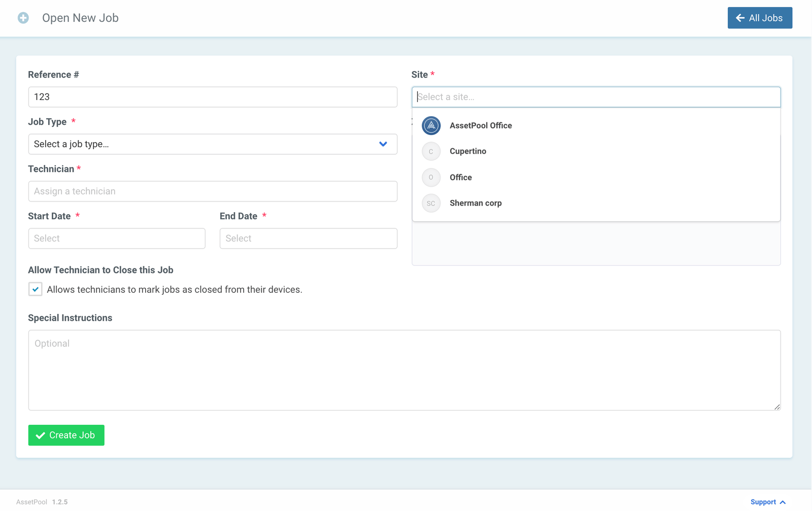This screenshot has width=812, height=511.
Task: Click the AssetPool Office logo icon
Action: tap(431, 125)
